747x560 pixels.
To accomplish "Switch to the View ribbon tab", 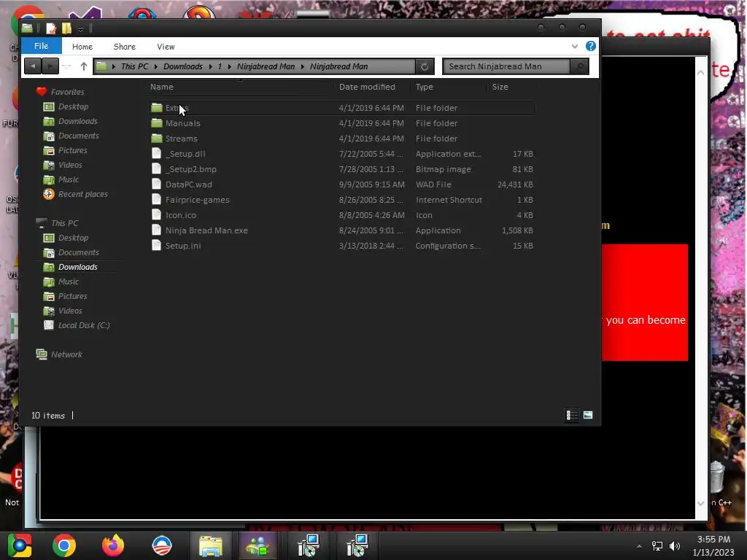I will coord(166,47).
